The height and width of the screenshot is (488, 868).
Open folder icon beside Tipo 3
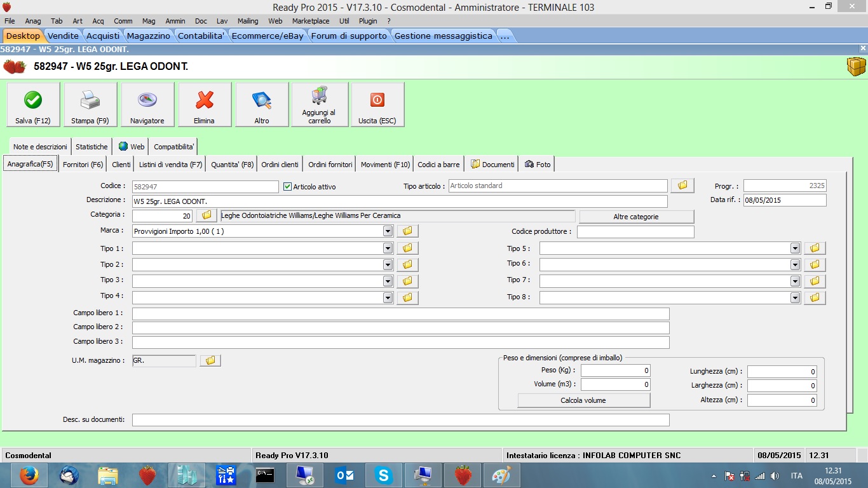click(407, 281)
